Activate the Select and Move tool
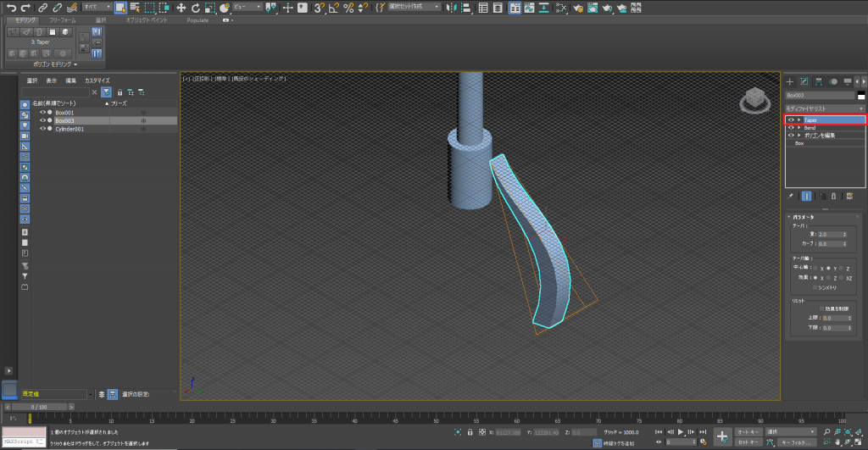This screenshot has width=868, height=450. point(181,8)
